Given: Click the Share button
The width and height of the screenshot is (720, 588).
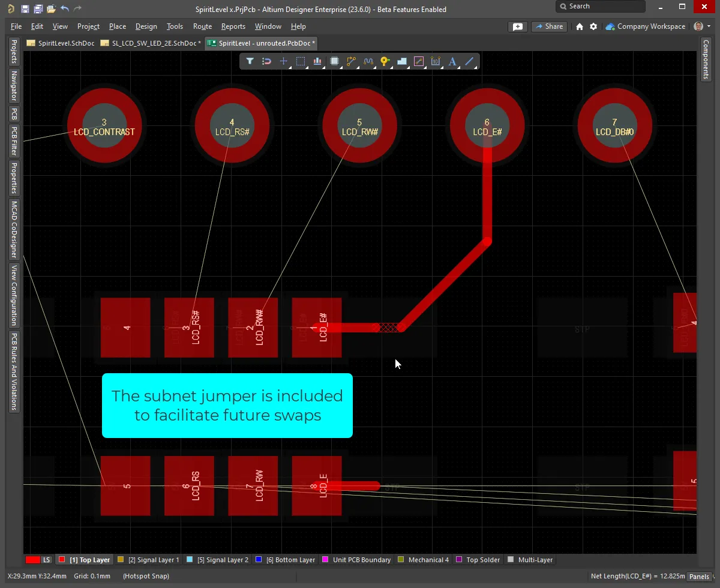Looking at the screenshot, I should click(x=549, y=26).
